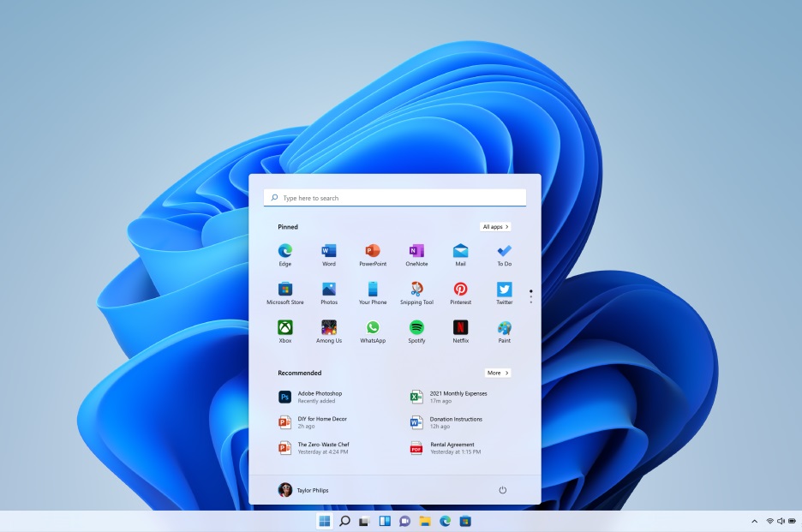Open 2021 Monthly Expenses spreadsheet
Image resolution: width=802 pixels, height=532 pixels.
(x=449, y=397)
